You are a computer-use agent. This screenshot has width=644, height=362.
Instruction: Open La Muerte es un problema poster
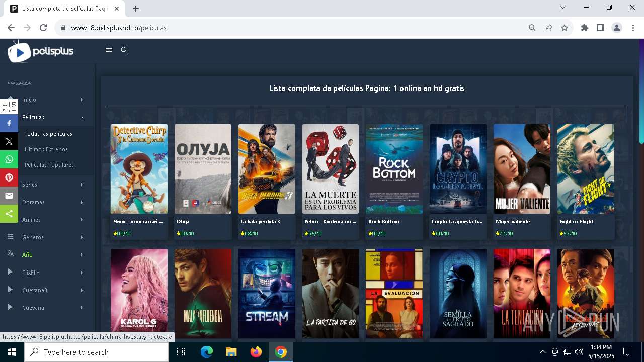pos(331,169)
